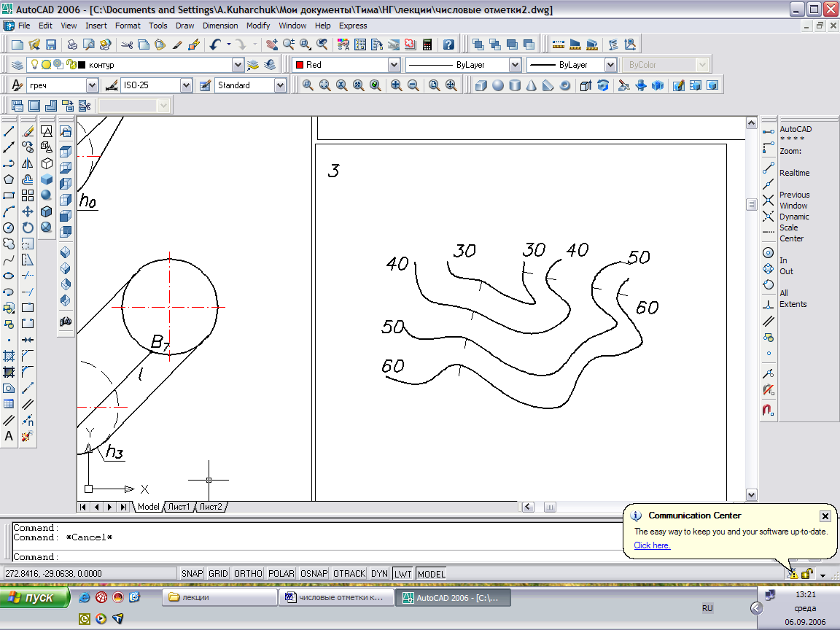Viewport: 840px width, 630px height.
Task: Open the ISO-25 dimension style dropdown
Action: [186, 85]
